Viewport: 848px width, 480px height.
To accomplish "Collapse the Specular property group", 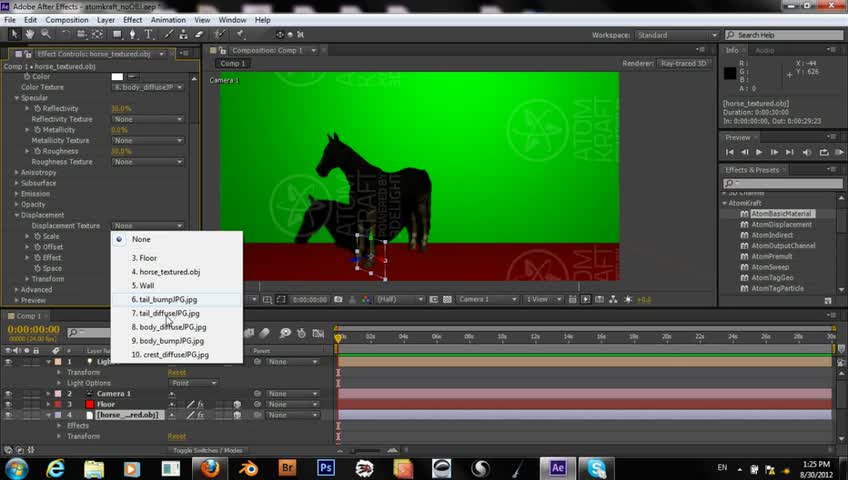I will [x=16, y=98].
